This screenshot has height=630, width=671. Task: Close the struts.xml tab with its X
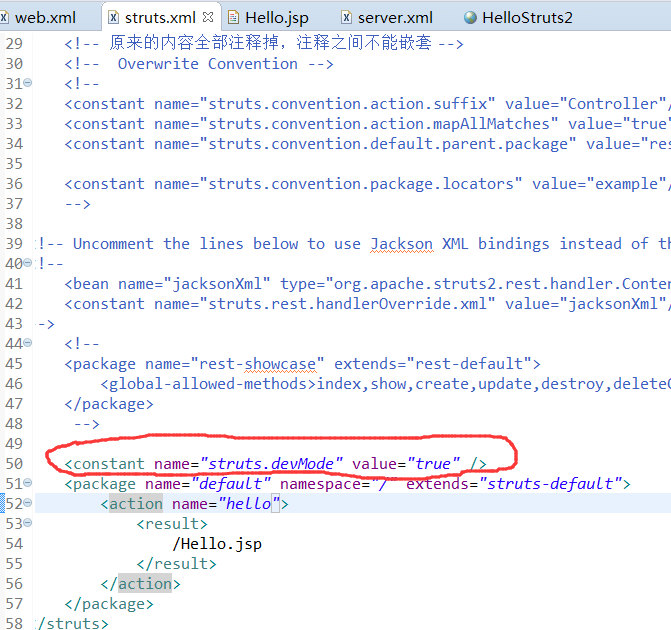[208, 17]
